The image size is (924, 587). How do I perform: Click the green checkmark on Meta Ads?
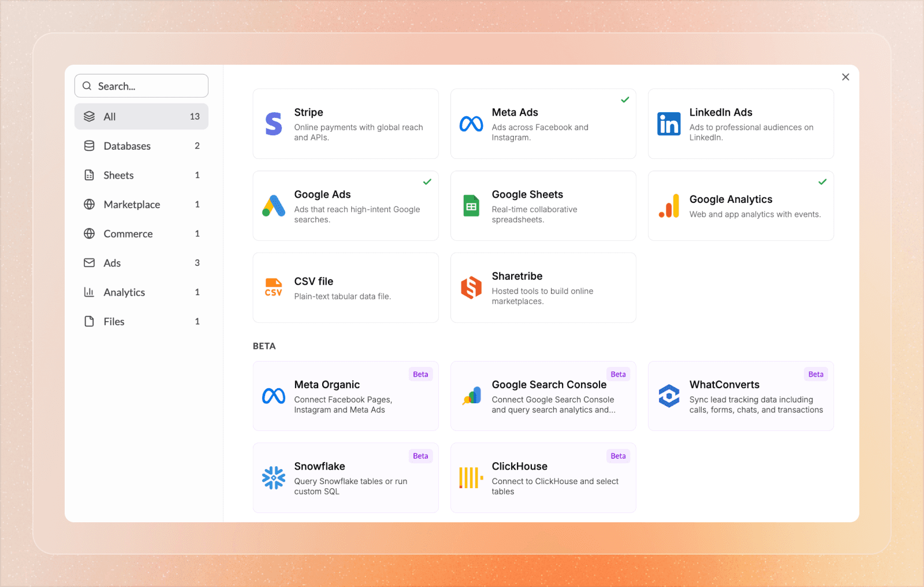(625, 100)
